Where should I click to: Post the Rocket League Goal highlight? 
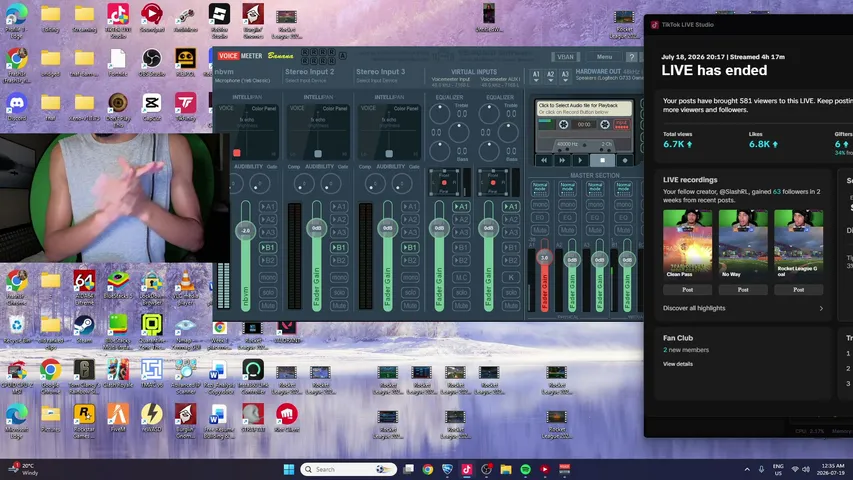coord(799,290)
